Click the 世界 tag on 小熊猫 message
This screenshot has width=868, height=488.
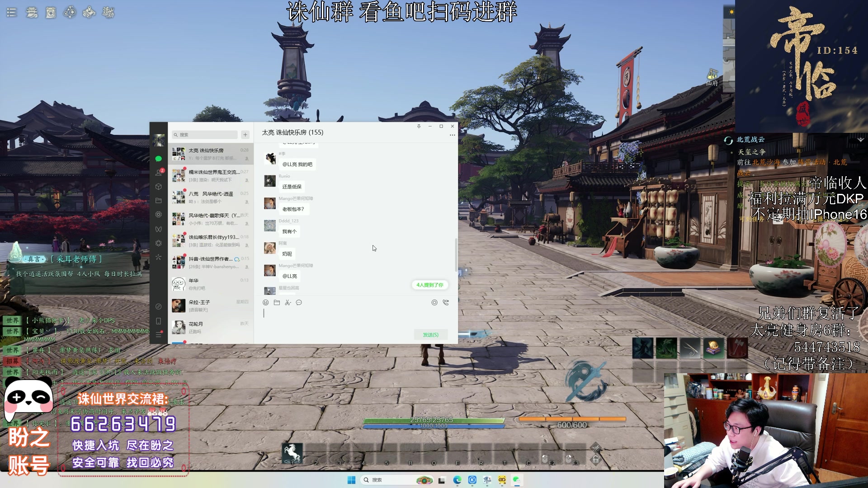click(x=13, y=320)
